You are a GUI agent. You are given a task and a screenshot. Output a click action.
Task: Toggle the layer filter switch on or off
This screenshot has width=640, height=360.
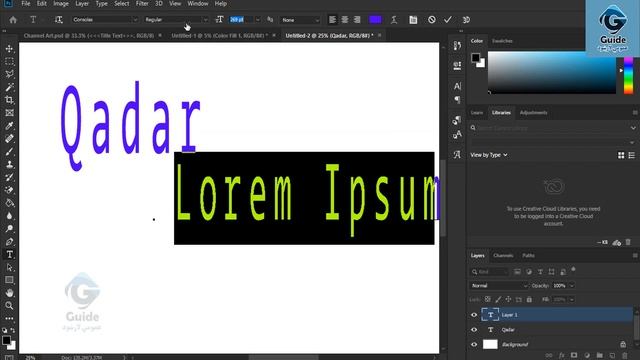pyautogui.click(x=573, y=269)
